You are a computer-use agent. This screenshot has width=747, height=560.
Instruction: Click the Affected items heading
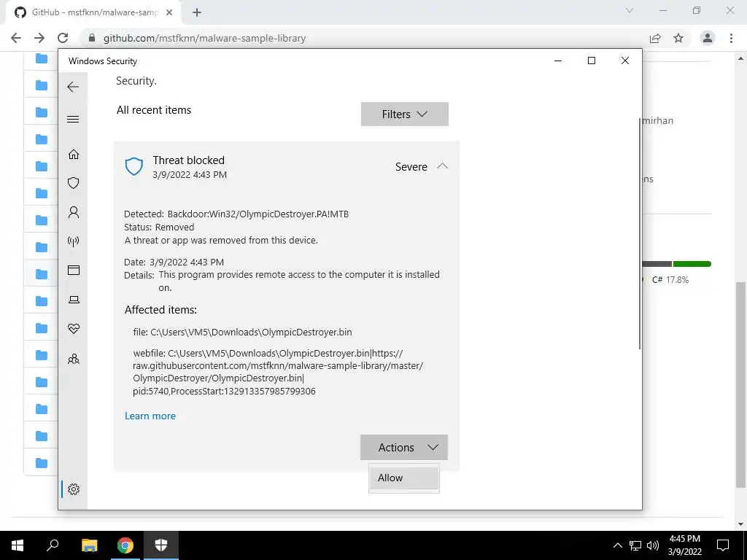click(160, 310)
